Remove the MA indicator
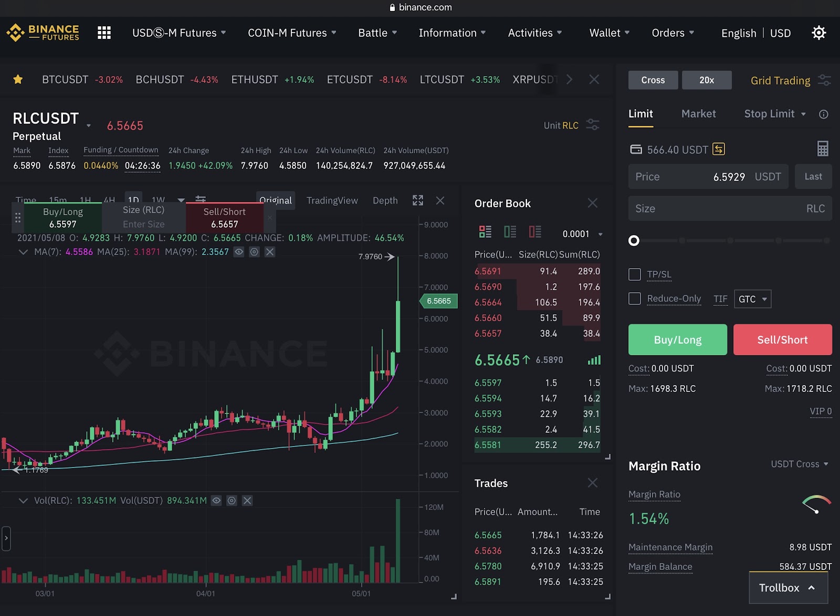The image size is (840, 616). (x=270, y=252)
